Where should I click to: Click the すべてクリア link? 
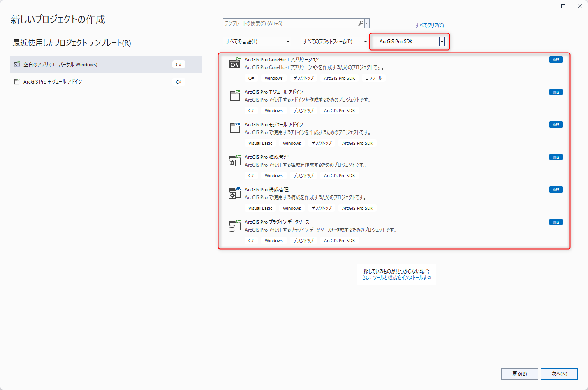tap(429, 26)
